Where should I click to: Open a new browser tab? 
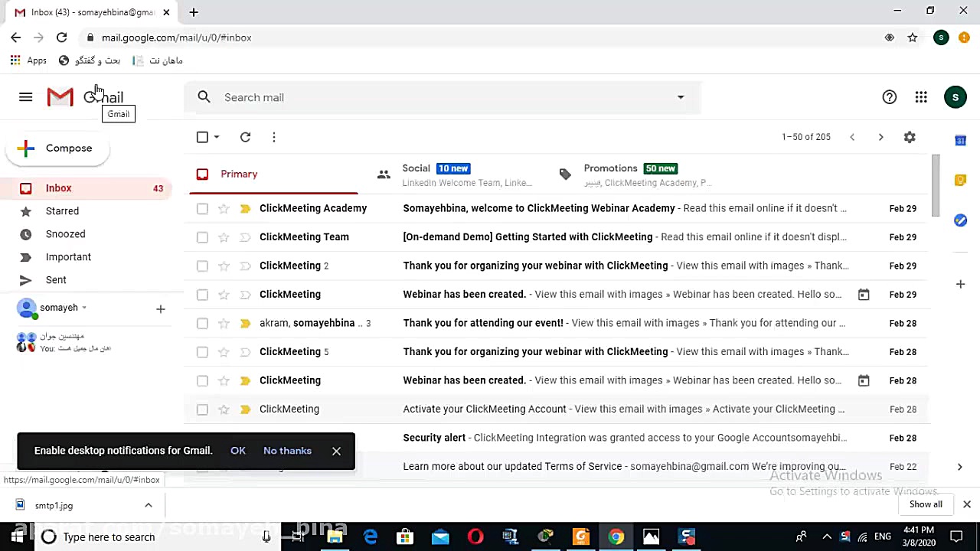tap(194, 12)
